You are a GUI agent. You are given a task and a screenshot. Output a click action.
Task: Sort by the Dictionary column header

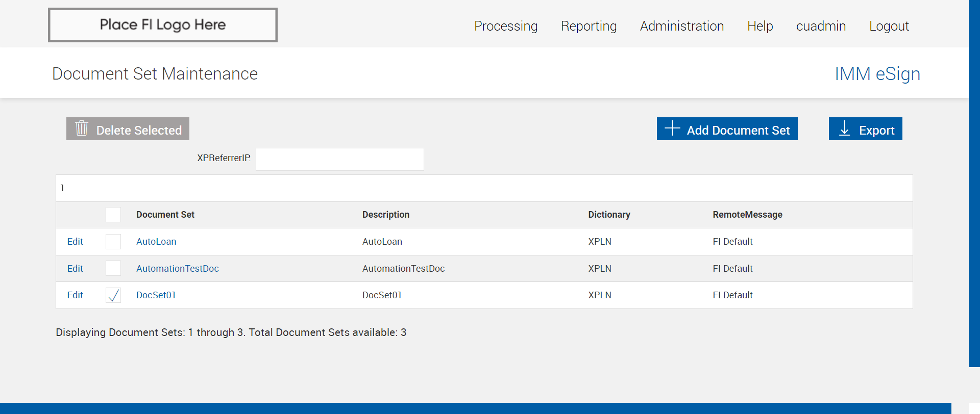click(x=609, y=215)
